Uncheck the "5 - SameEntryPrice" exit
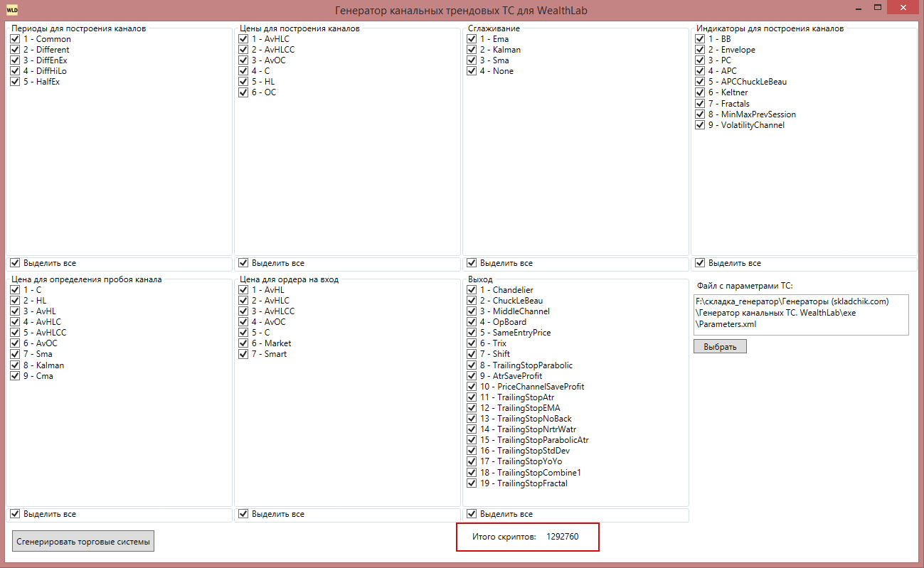The width and height of the screenshot is (924, 568). 472,333
